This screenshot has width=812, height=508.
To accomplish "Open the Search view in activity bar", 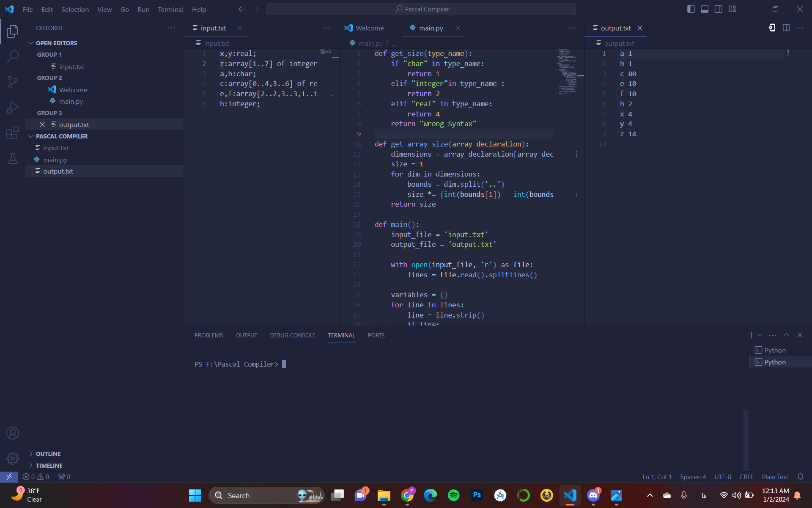I will click(x=13, y=56).
